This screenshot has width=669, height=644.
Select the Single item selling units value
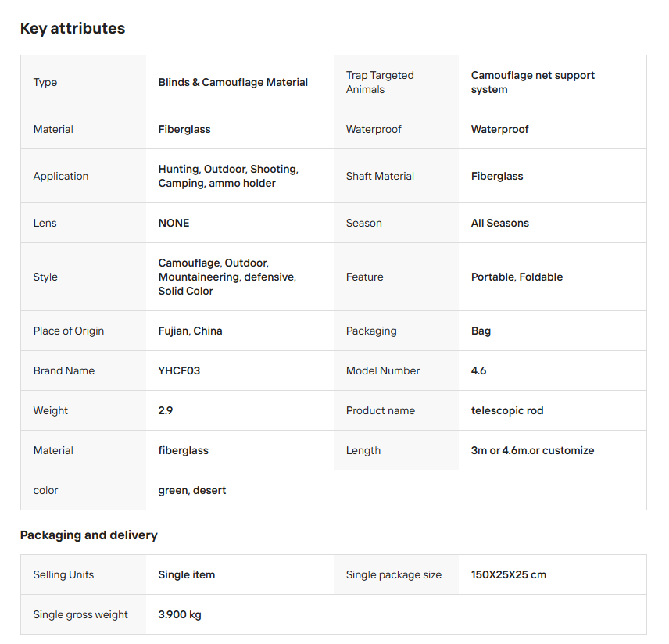[x=186, y=574]
